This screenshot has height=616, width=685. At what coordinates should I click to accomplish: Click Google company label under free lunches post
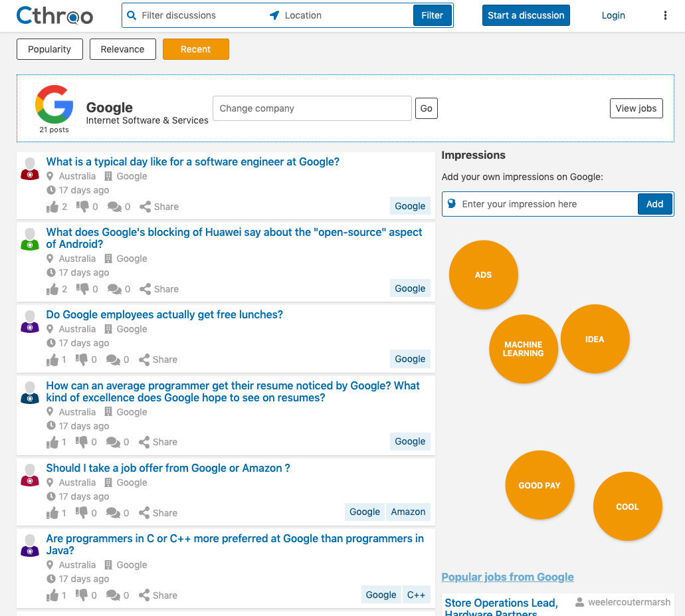(x=132, y=330)
